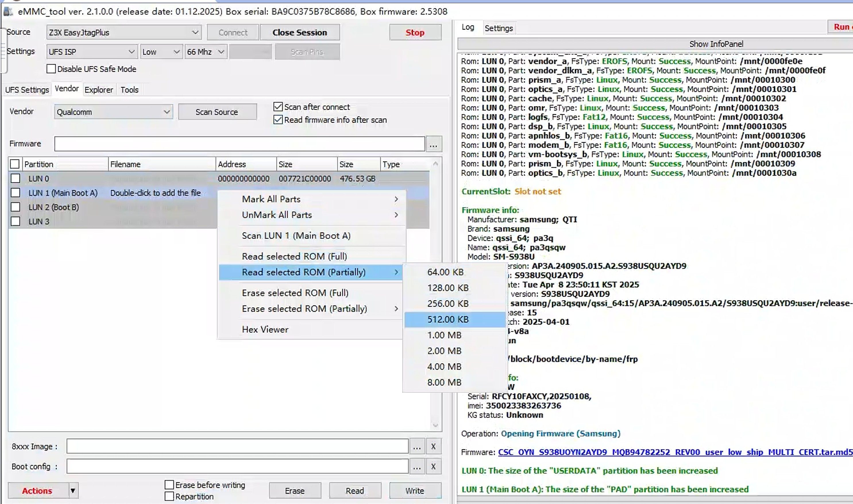Click the Firmware browse ellipsis button

click(x=433, y=145)
